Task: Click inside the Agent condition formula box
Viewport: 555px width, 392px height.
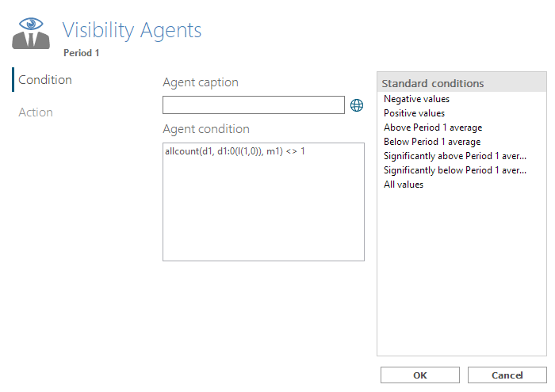Action: [x=263, y=202]
